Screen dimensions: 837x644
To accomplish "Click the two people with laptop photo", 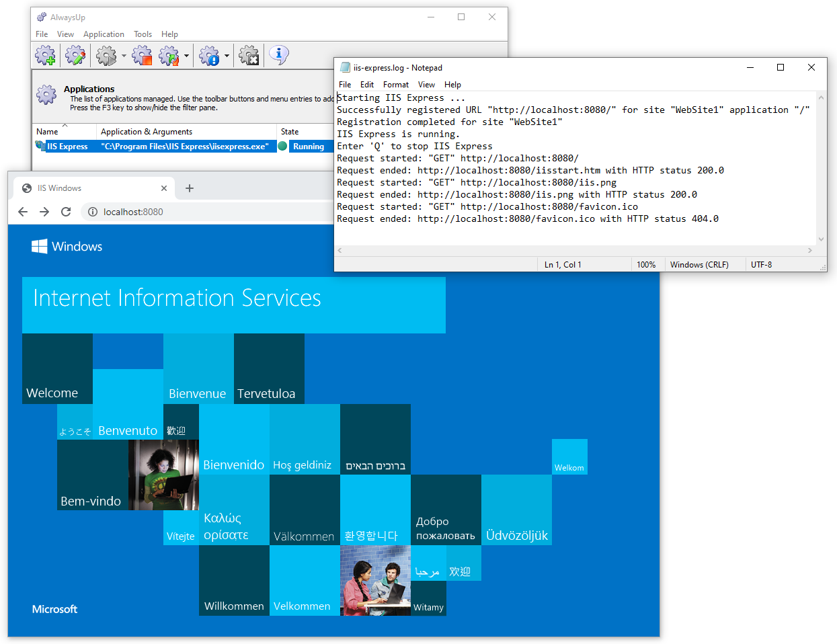I will 375,580.
